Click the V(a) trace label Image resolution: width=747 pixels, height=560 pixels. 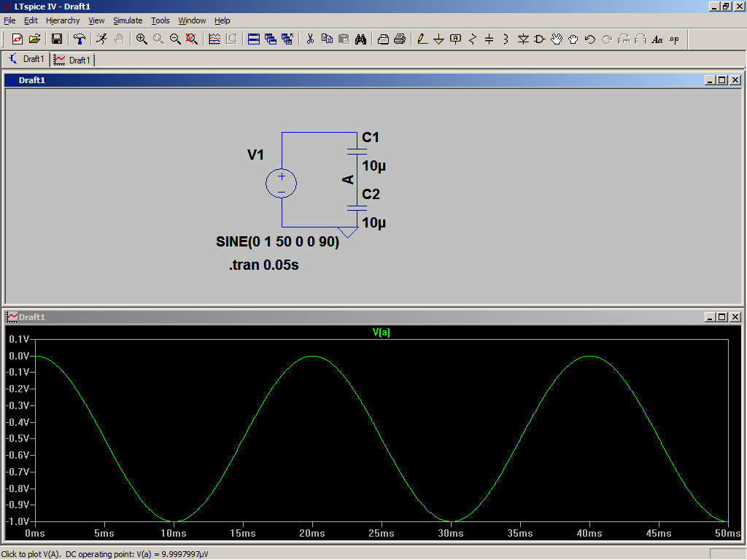point(381,332)
